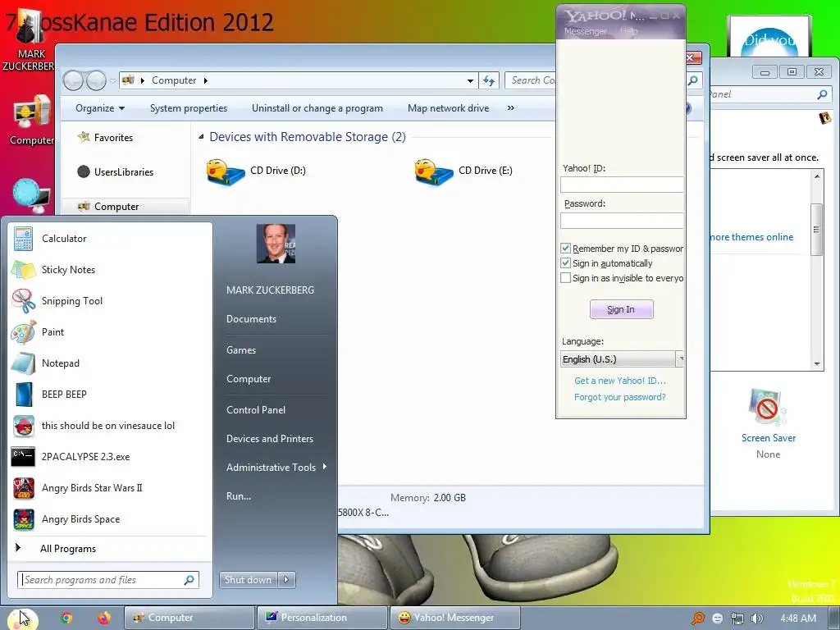The width and height of the screenshot is (840, 630).
Task: Toggle Sign in as invisible checkbox
Action: point(565,278)
